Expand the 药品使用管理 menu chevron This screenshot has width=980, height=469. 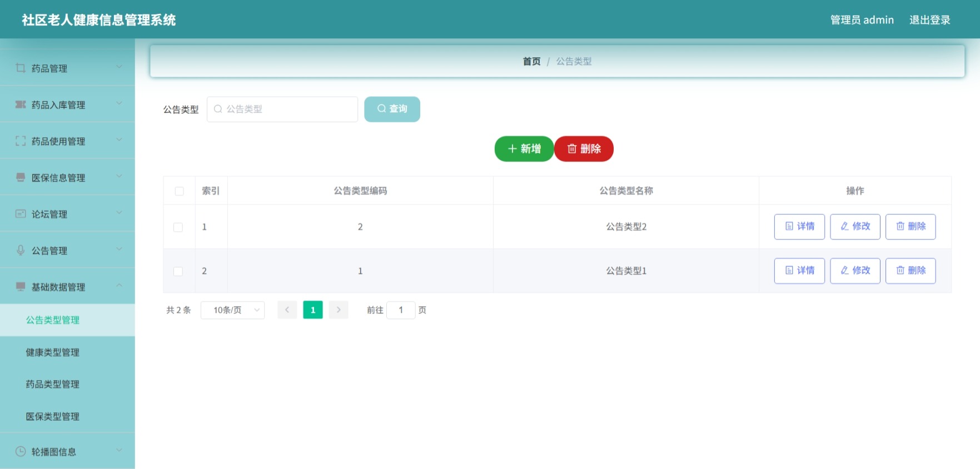(x=119, y=140)
